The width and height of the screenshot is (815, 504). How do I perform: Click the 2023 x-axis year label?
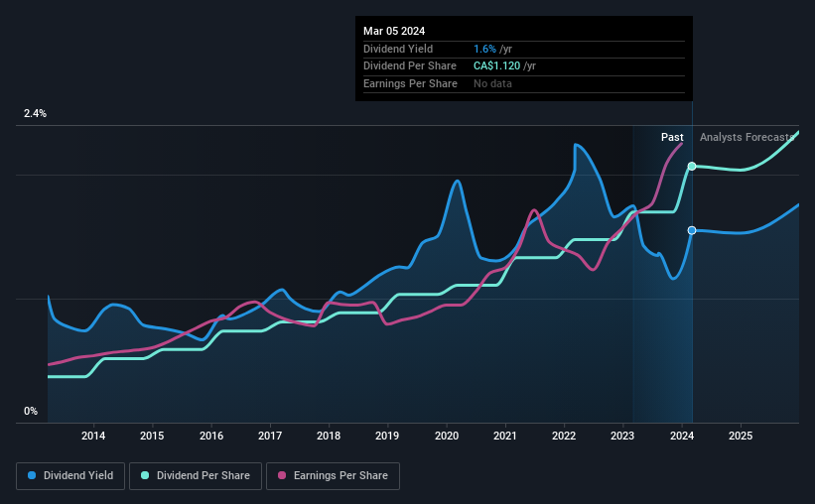tap(622, 436)
